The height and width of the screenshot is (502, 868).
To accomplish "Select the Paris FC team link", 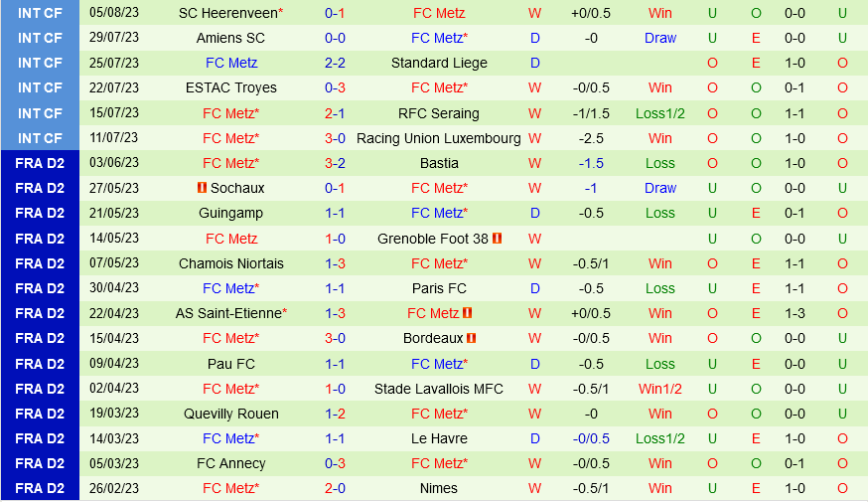I will pos(439,288).
